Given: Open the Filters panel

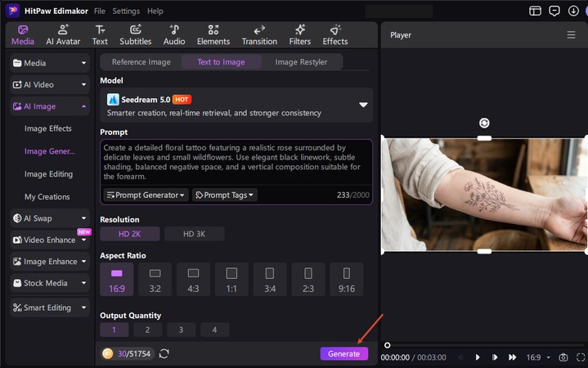Looking at the screenshot, I should [x=299, y=35].
